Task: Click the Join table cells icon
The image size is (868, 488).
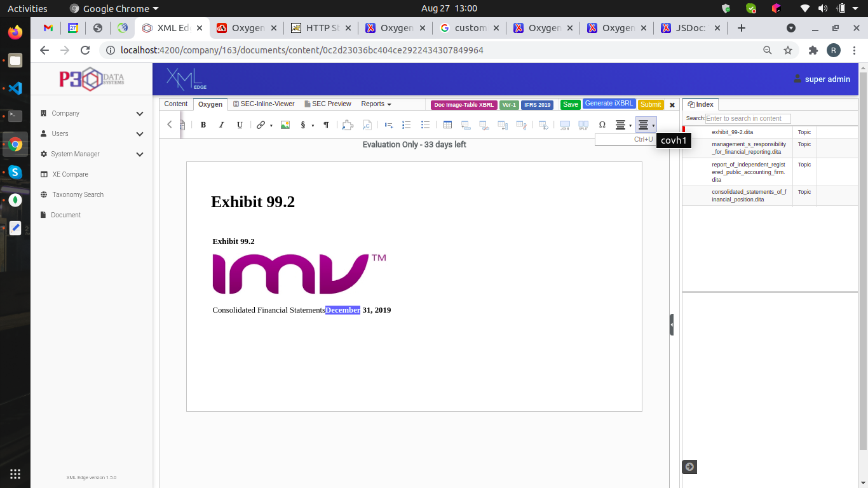Action: [564, 125]
